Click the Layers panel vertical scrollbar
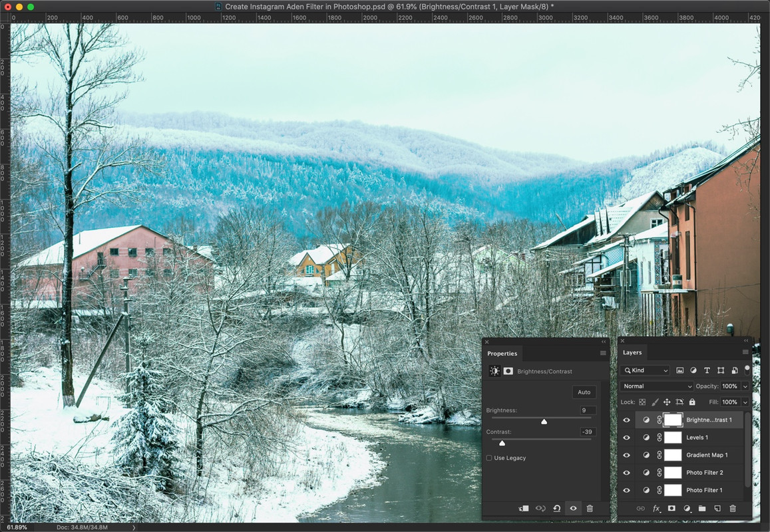This screenshot has width=770, height=532. tap(747, 449)
